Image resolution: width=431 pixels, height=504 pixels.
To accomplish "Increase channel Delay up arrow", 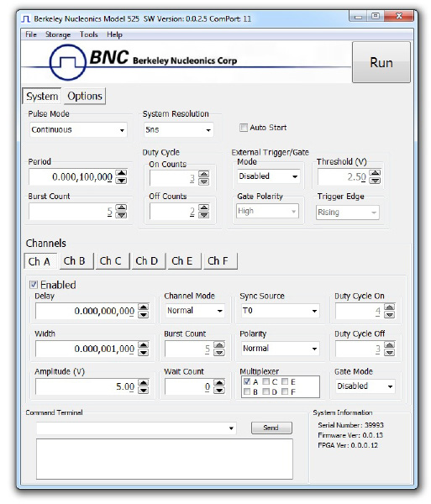I will click(144, 307).
